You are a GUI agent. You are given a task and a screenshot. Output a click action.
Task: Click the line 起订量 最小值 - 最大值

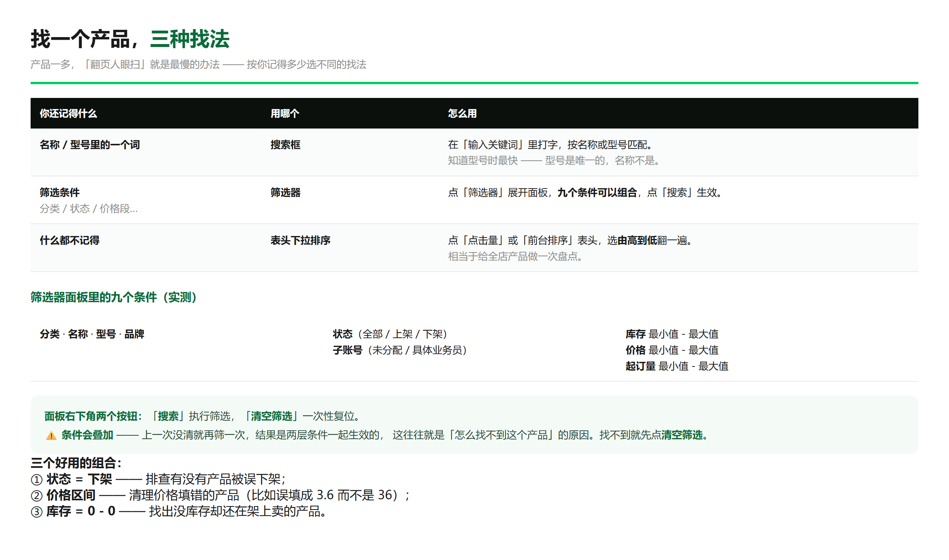[x=677, y=366]
